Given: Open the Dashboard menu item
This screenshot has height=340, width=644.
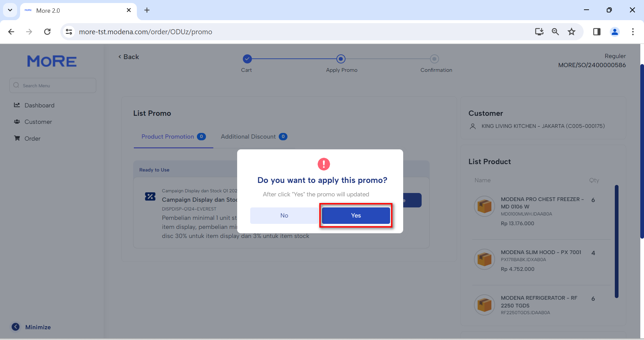Looking at the screenshot, I should tap(39, 105).
